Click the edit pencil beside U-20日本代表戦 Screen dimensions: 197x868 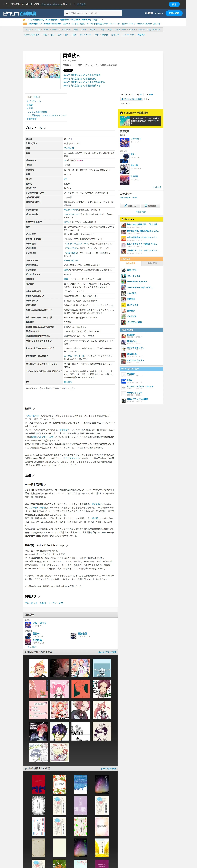coord(46,484)
